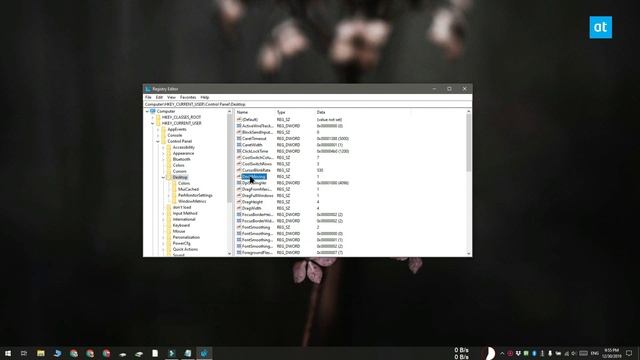Click the tree pane scroll up arrow

point(229,111)
